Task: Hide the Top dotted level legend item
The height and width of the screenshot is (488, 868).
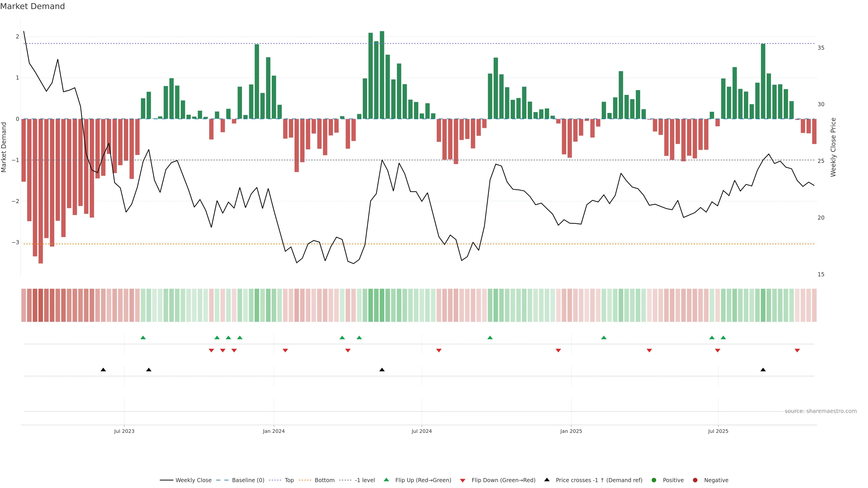Action: [289, 480]
